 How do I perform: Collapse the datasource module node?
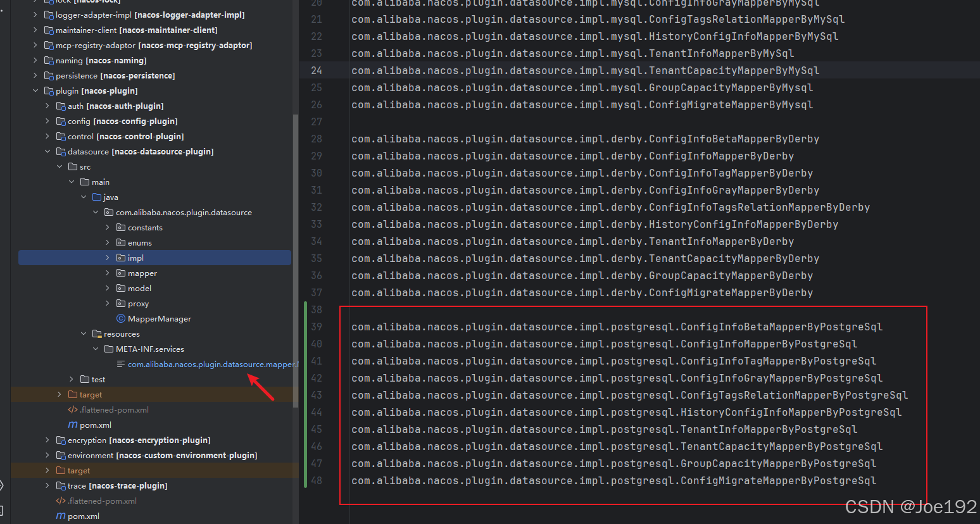(x=47, y=151)
